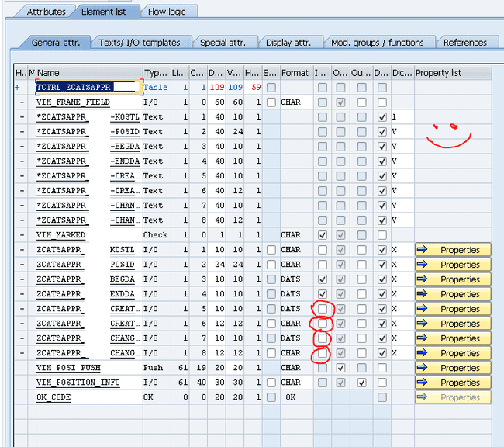Toggle Input checkbox for VIM_MARKED
504x447 pixels.
click(x=323, y=235)
